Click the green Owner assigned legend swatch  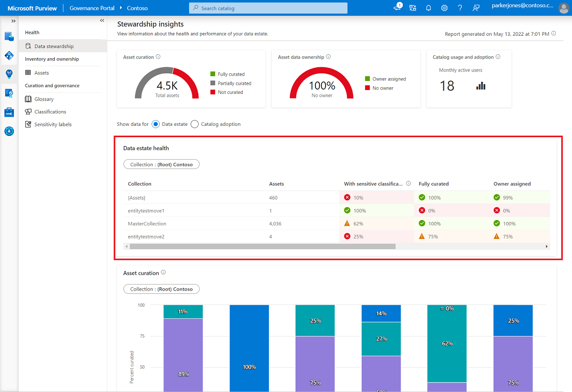(368, 79)
